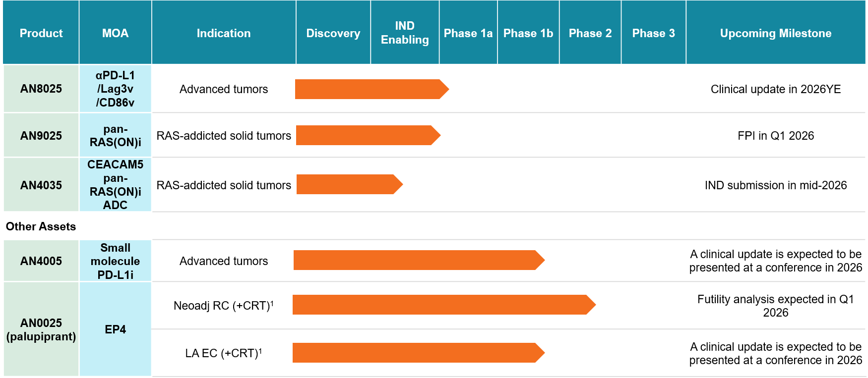
Task: Click the AN4005 product cell
Action: point(41,261)
